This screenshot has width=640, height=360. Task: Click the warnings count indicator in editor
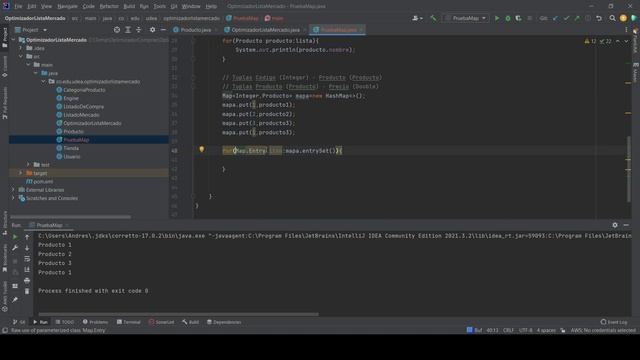pos(590,41)
